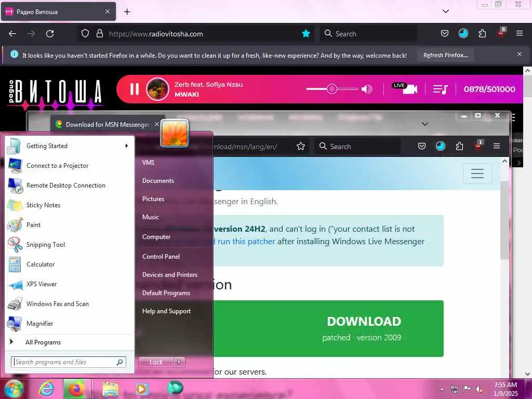The width and height of the screenshot is (532, 399).
Task: Open Internet Explorer from the taskbar
Action: tap(46, 389)
